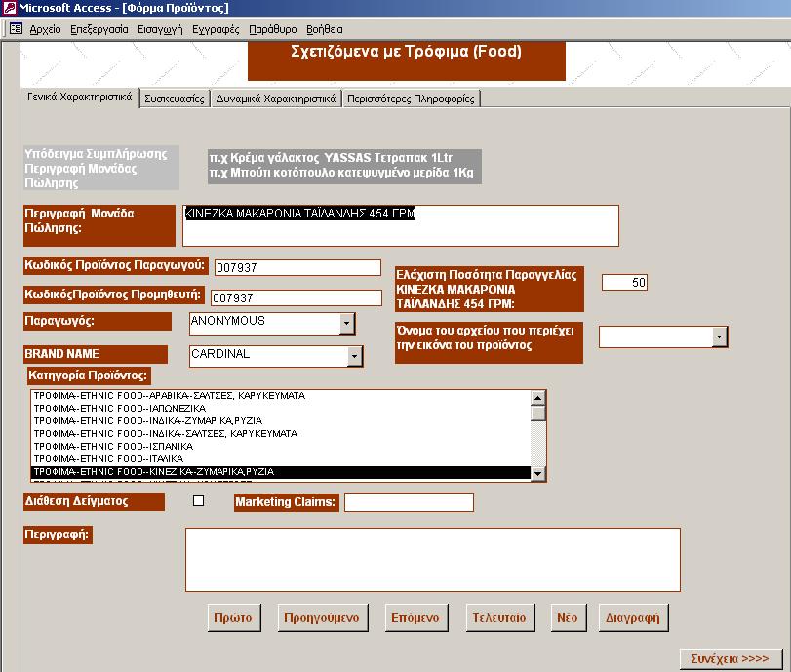Select the ETHNIC FOOD--ΙΣΠΑΝΙΚΑ category row
The image size is (791, 672).
coord(281,446)
